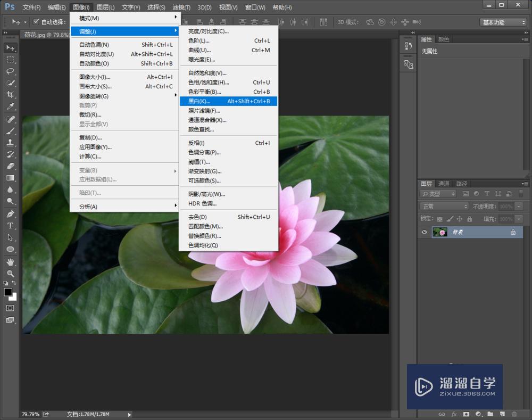Viewport: 532px width, 420px height.
Task: Open the 正常 blend mode dropdown
Action: pos(444,206)
